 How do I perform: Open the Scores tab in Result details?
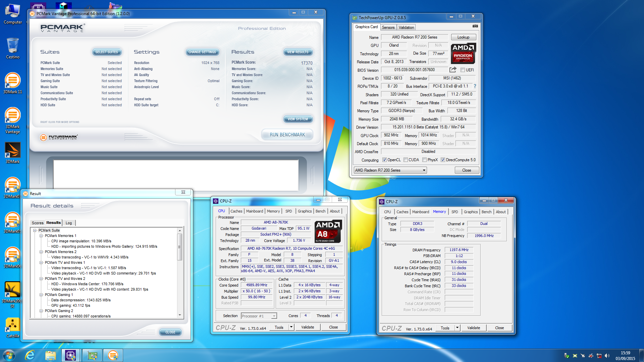(38, 223)
